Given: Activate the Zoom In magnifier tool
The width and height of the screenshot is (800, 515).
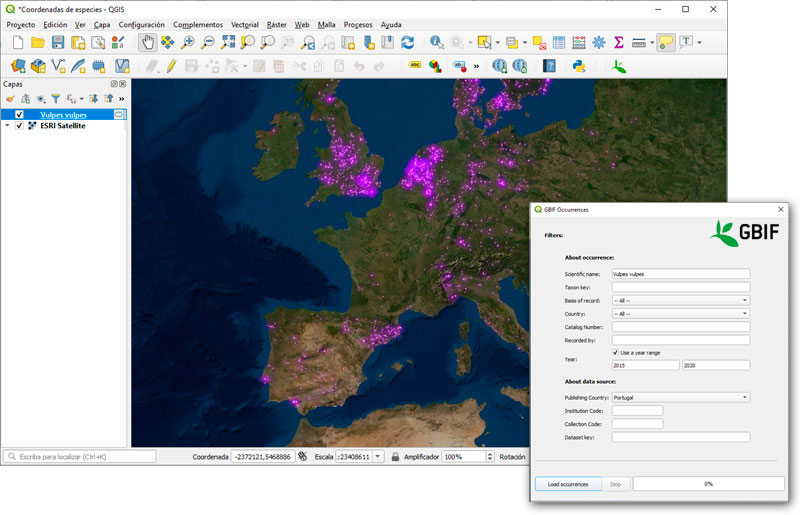Looking at the screenshot, I should 188,42.
